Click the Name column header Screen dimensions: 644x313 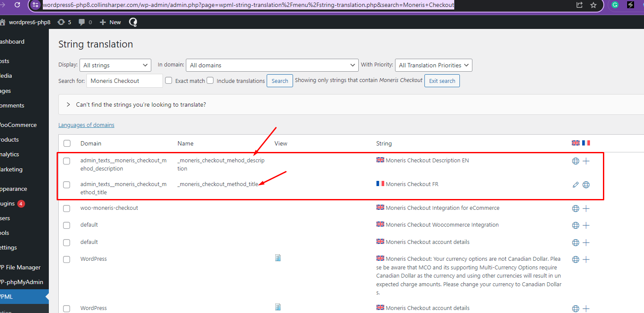pos(185,143)
